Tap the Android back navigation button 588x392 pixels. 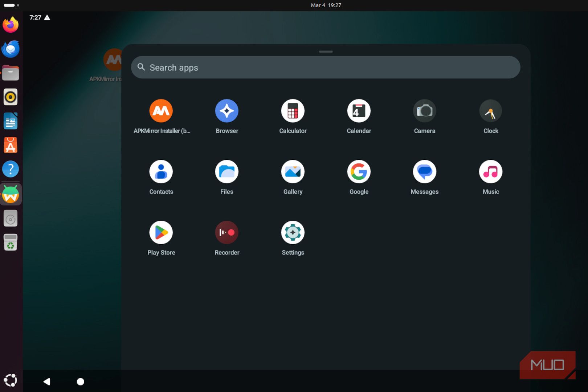pos(47,381)
